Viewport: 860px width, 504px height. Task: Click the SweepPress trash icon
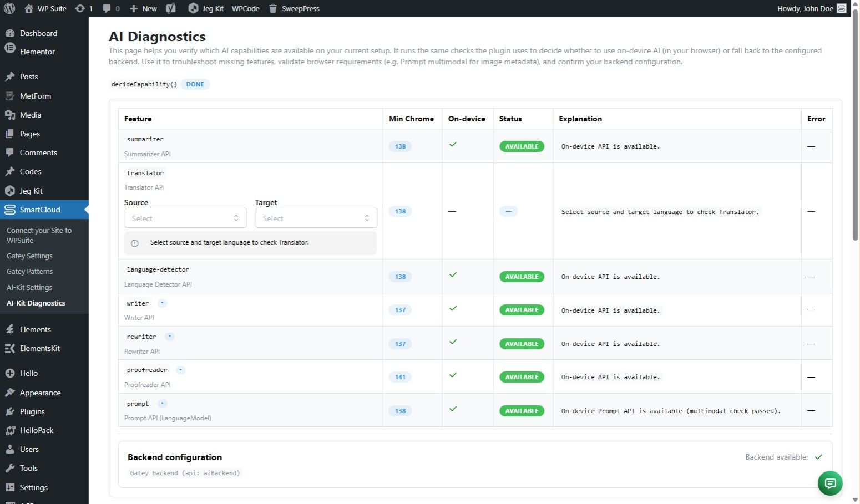coord(273,8)
